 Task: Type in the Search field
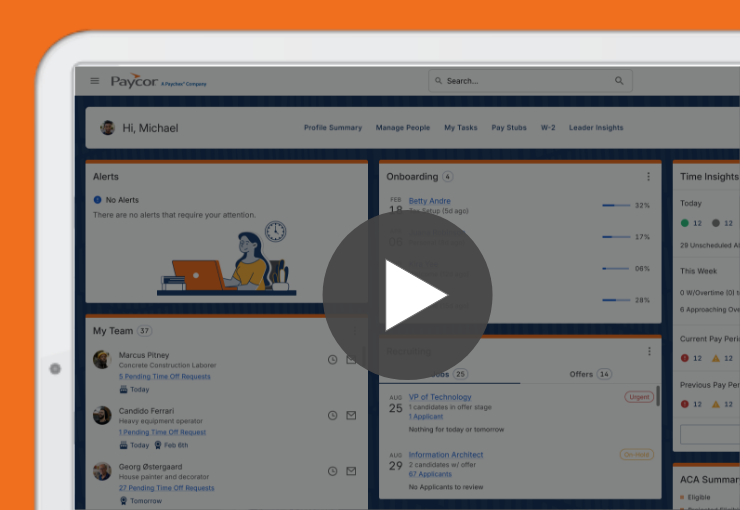(x=525, y=81)
